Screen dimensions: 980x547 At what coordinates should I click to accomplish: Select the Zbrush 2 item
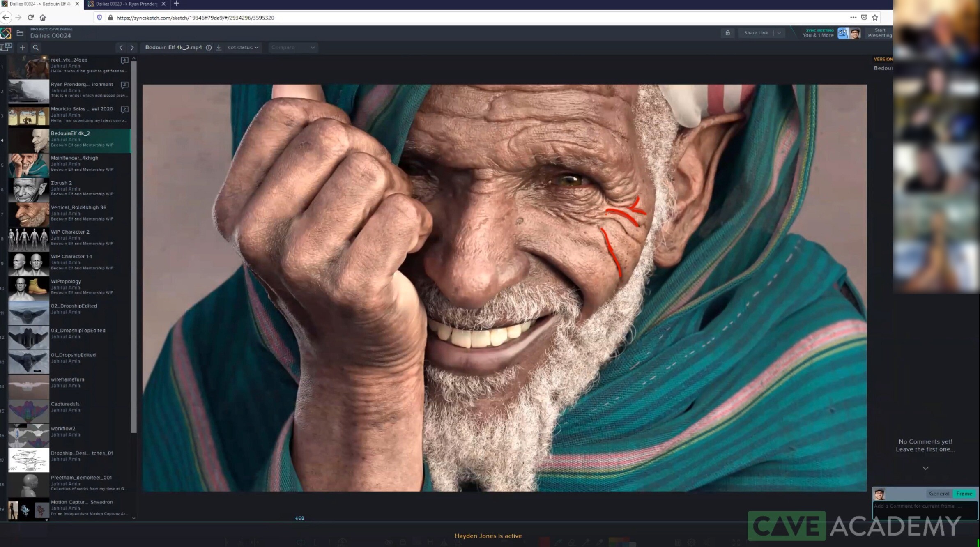(69, 189)
